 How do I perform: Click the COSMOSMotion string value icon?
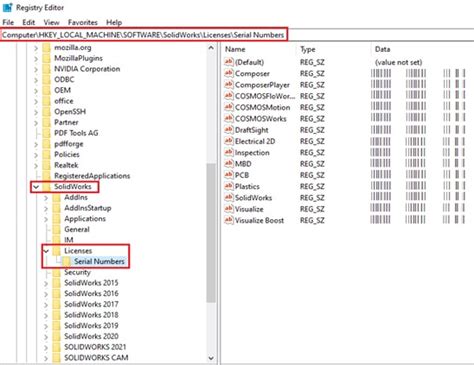coord(229,107)
